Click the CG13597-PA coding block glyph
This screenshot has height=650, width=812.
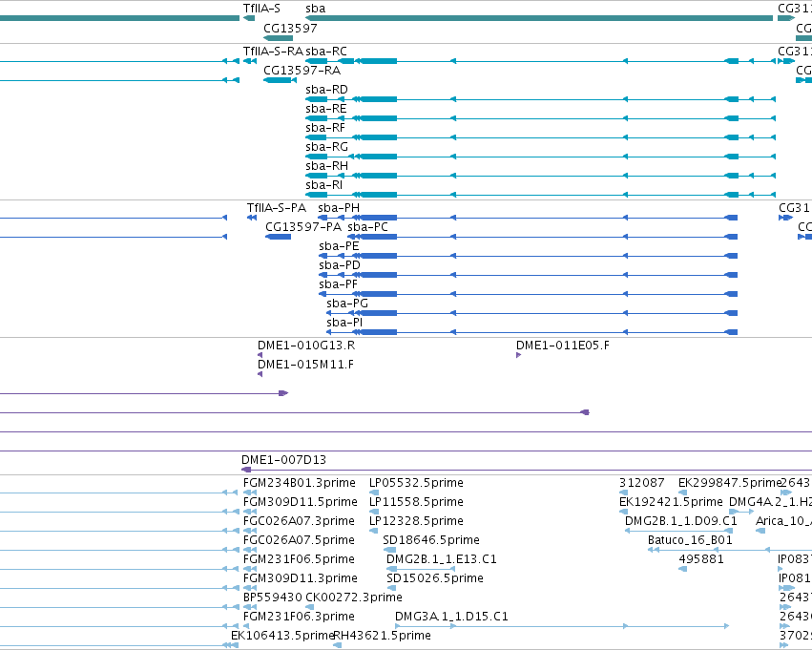click(278, 237)
